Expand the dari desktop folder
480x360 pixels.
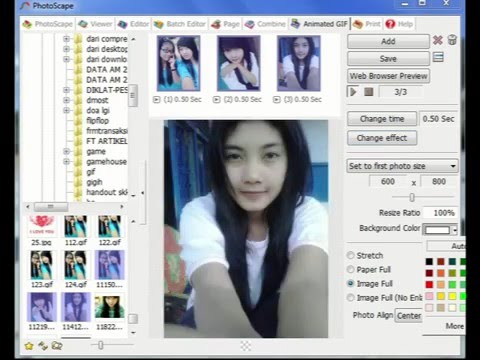pyautogui.click(x=66, y=49)
